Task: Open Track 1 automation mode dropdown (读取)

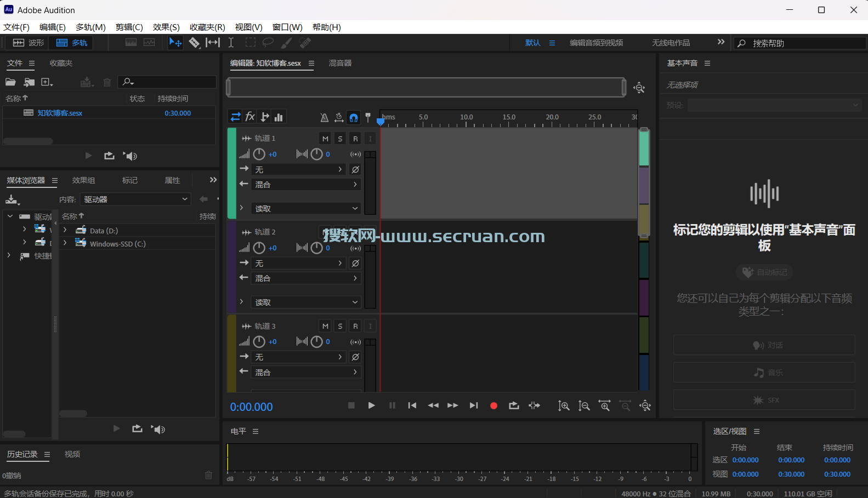Action: pos(306,209)
